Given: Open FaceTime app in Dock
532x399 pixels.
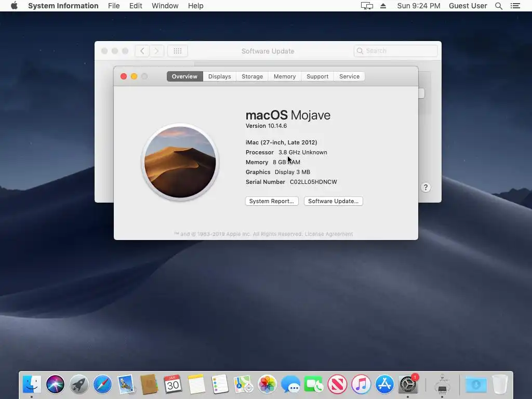Looking at the screenshot, I should [314, 384].
